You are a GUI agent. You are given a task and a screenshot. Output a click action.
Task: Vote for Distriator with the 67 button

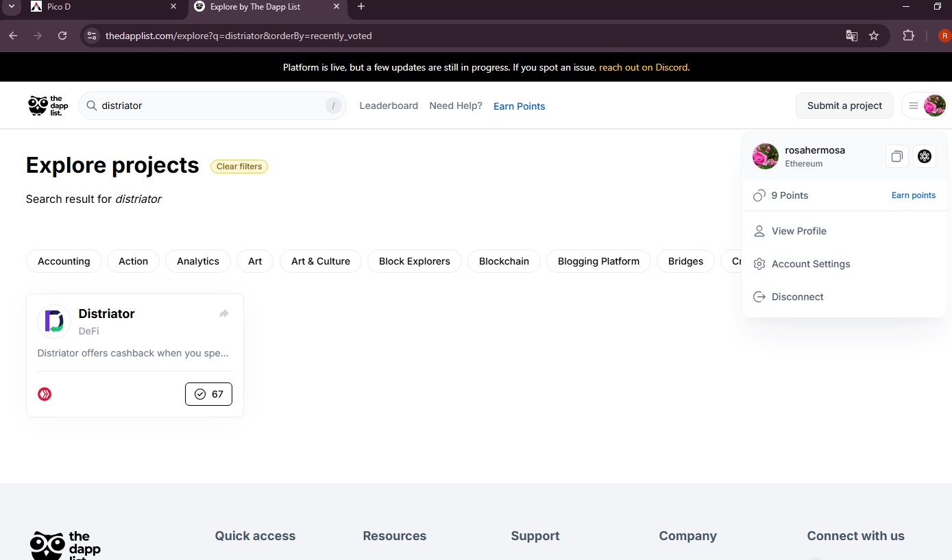coord(208,394)
